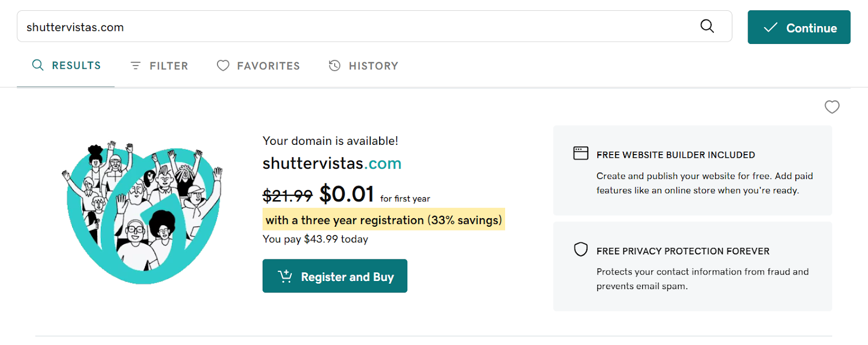This screenshot has height=345, width=868.
Task: Click the crowd illustration graphic
Action: coord(142,212)
